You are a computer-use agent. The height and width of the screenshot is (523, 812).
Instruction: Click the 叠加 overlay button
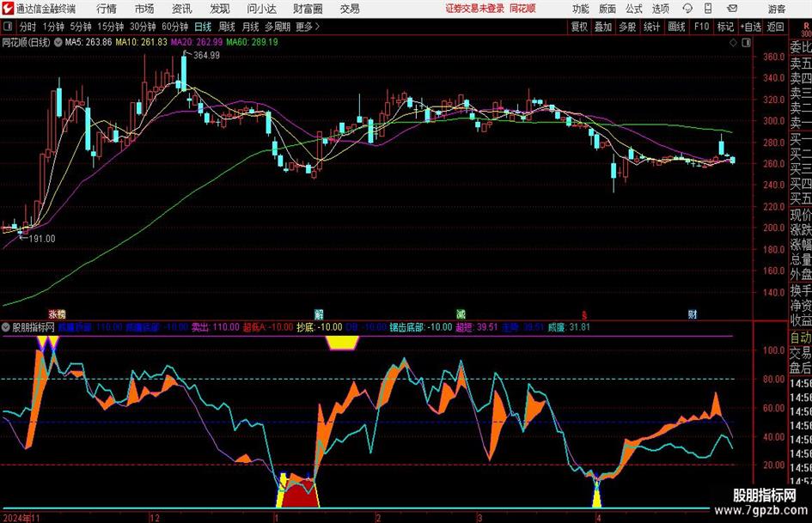pyautogui.click(x=603, y=27)
